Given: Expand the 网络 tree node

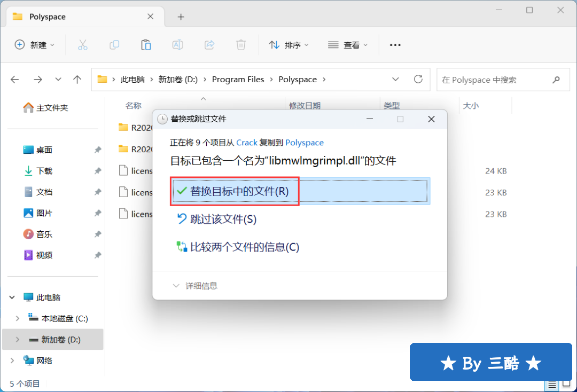Looking at the screenshot, I should (12, 360).
